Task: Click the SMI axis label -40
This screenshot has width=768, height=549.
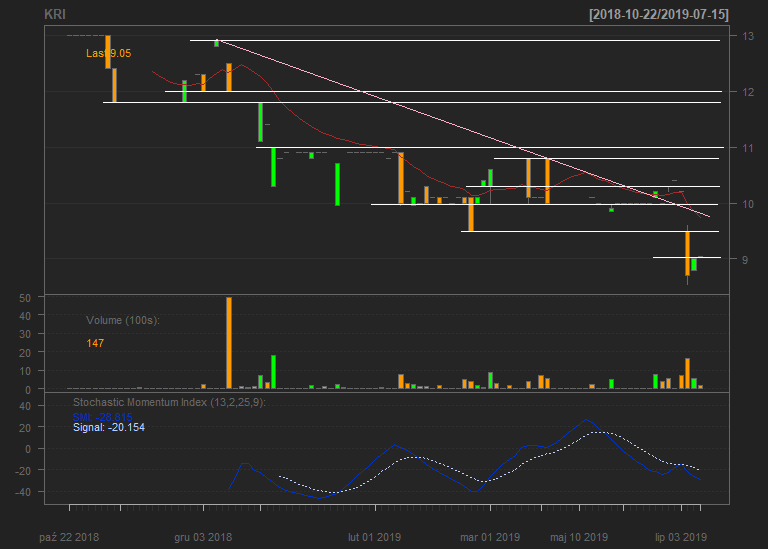Action: 23,492
